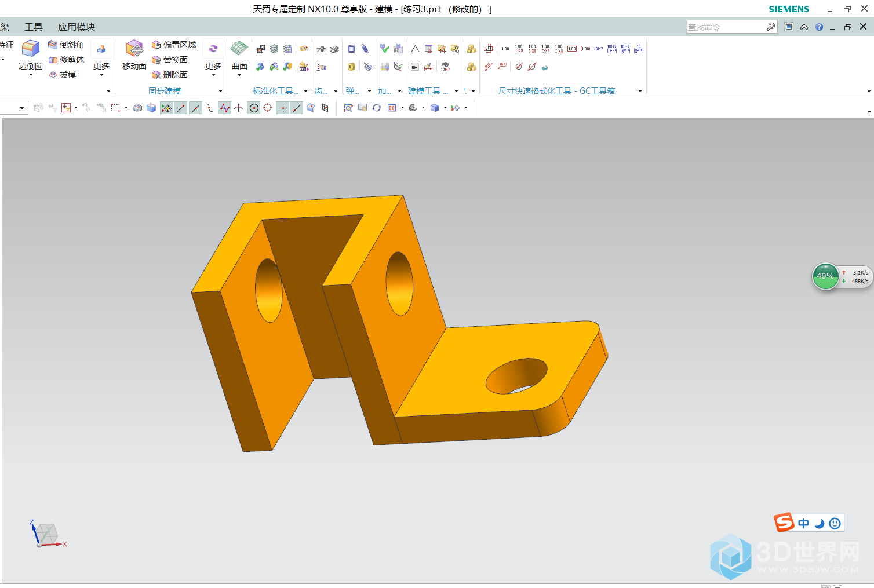Click the wireframe grid icon in selection bar
Screen dimensions: 874x588
(325, 108)
